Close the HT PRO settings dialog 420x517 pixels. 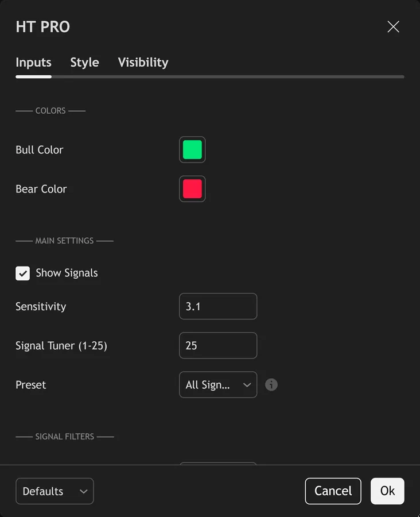(393, 26)
